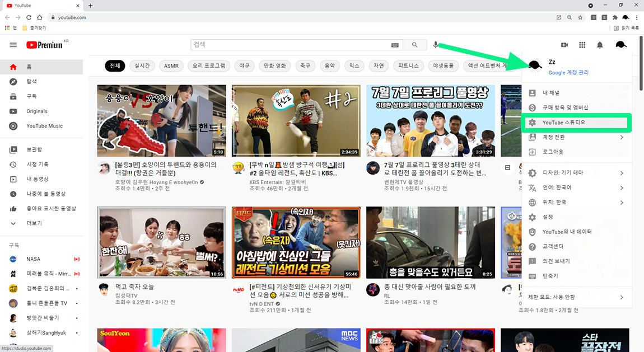Open 구독 in sidebar
The width and height of the screenshot is (644, 352).
pyautogui.click(x=41, y=96)
